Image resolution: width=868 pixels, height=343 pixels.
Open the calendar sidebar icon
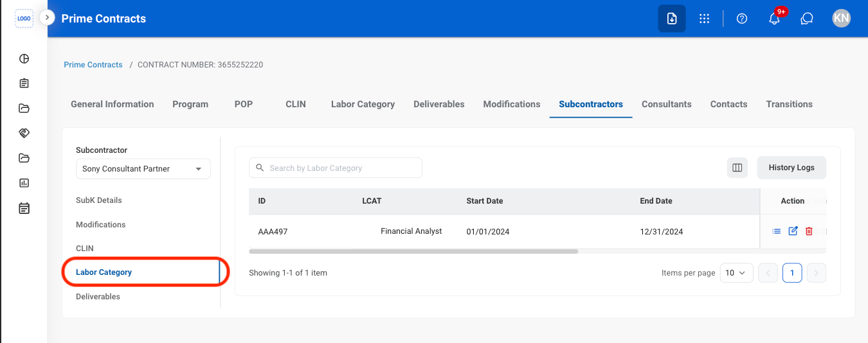24,208
